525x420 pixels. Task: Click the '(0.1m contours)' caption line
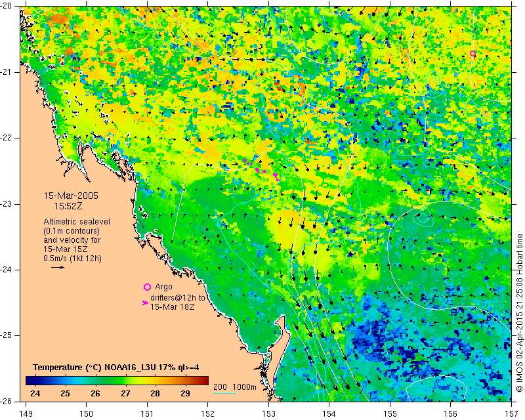pyautogui.click(x=72, y=231)
